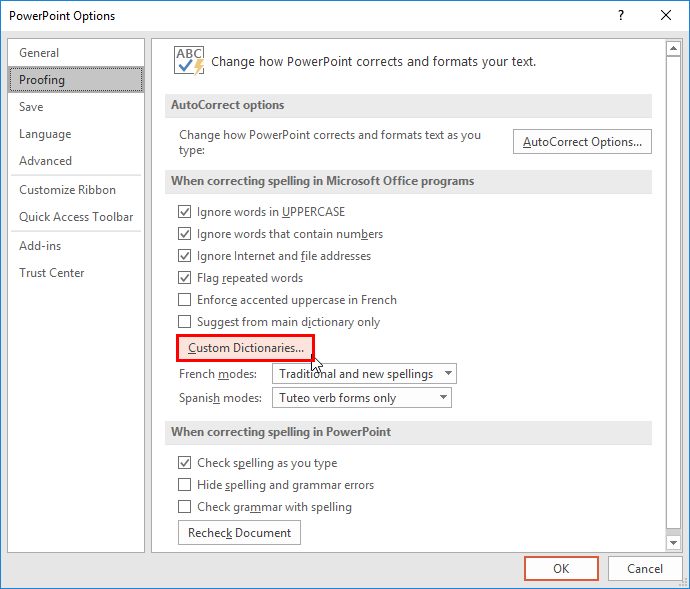Image resolution: width=690 pixels, height=589 pixels.
Task: Open the Customize Ribbon category
Action: pyautogui.click(x=76, y=190)
